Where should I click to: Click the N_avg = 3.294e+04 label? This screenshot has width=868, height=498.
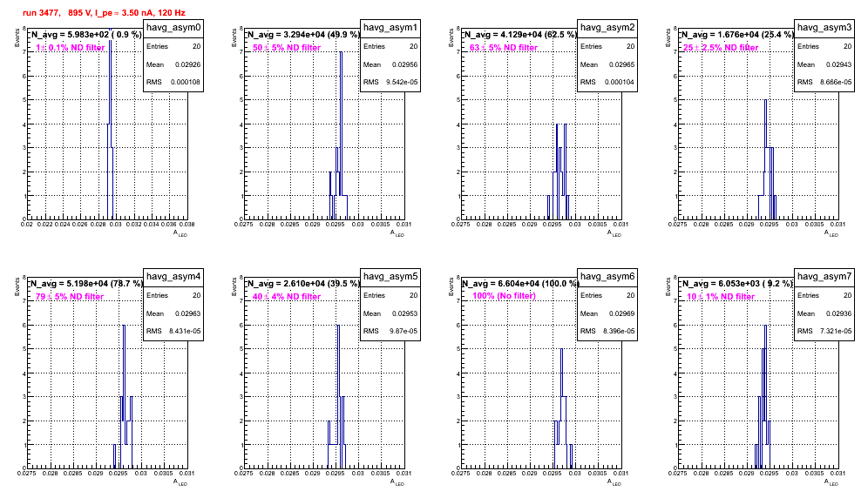point(303,35)
